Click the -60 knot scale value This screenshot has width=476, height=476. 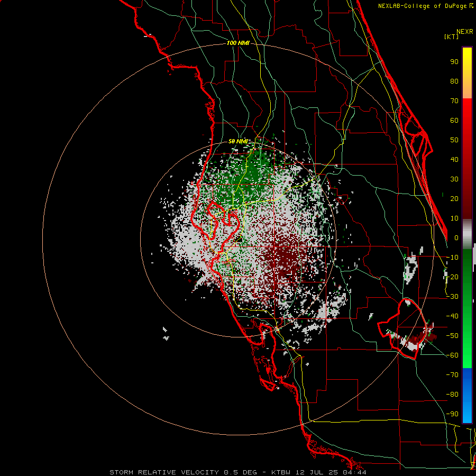pos(452,355)
